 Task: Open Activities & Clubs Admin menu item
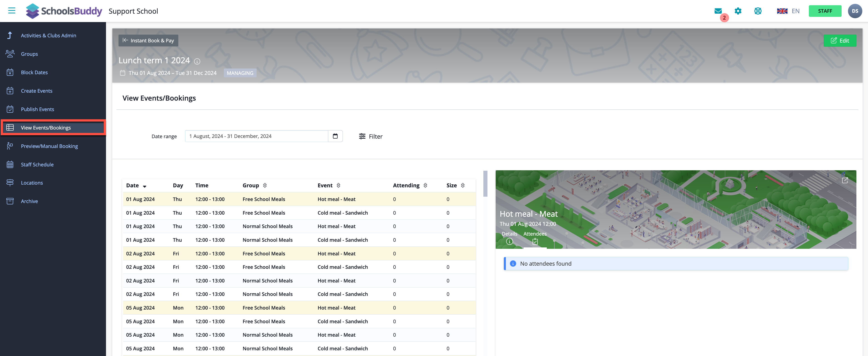click(x=48, y=36)
